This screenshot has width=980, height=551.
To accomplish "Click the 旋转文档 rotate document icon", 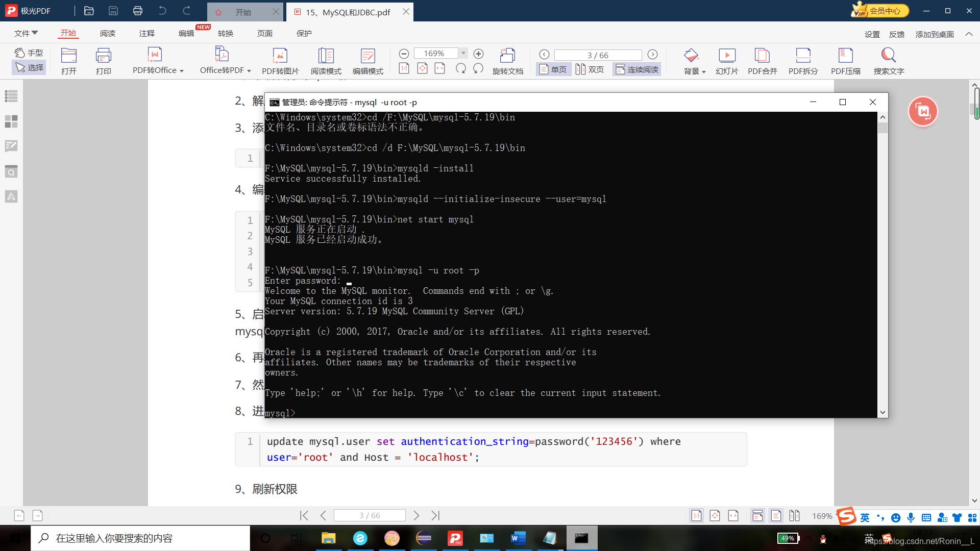I will 508,61.
